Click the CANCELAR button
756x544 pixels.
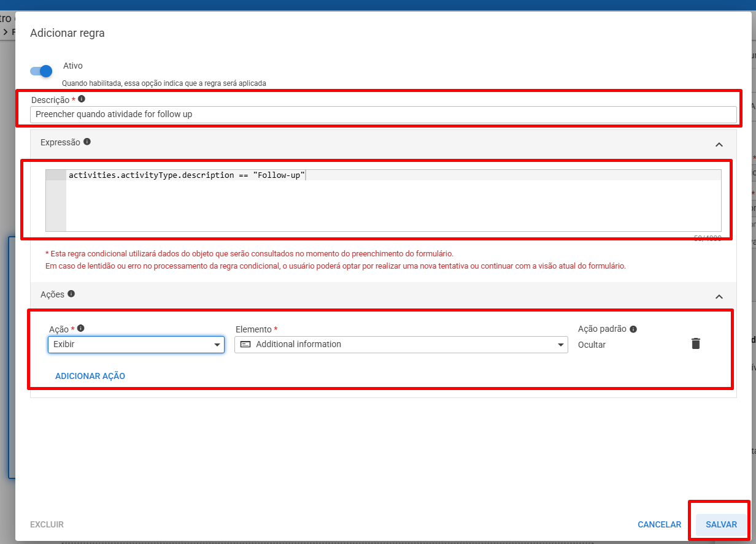pos(660,524)
